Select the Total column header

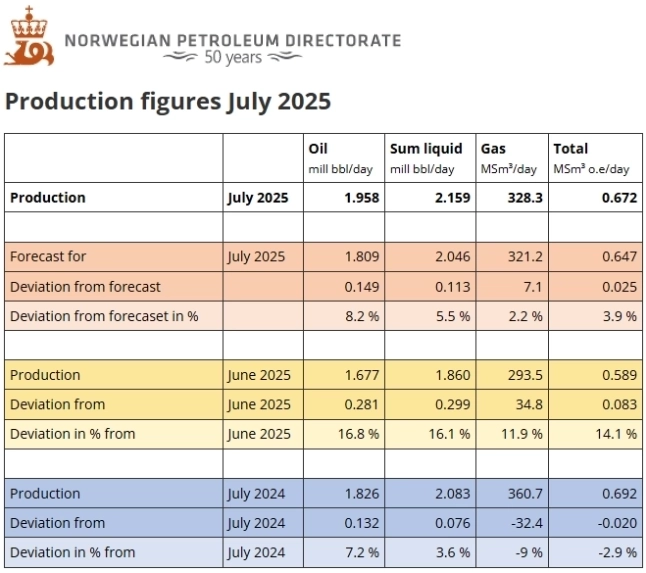point(571,148)
